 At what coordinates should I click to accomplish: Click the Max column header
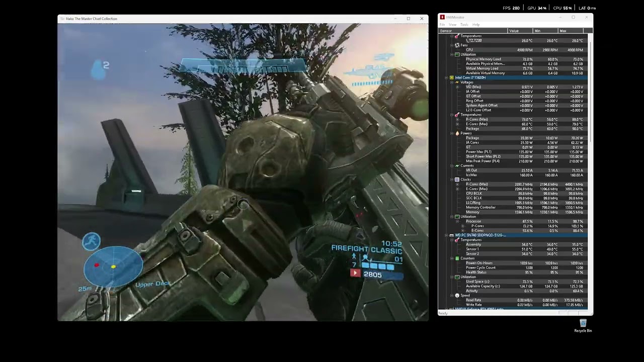571,31
